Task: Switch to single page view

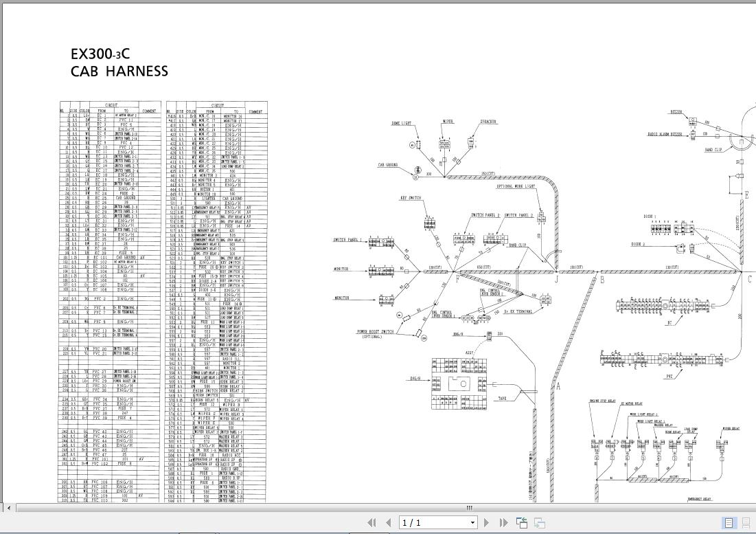Action: pos(729,522)
